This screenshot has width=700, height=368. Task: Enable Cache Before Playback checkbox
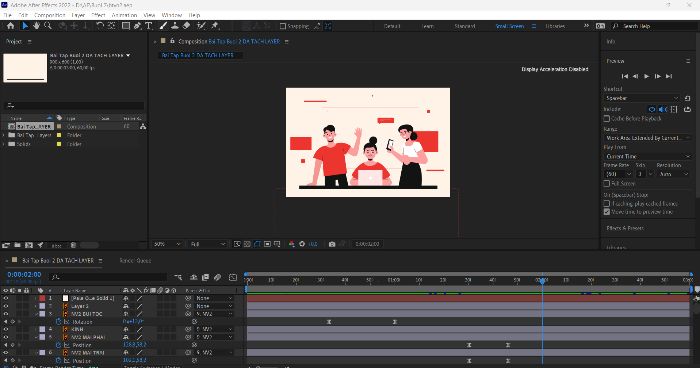click(x=607, y=119)
